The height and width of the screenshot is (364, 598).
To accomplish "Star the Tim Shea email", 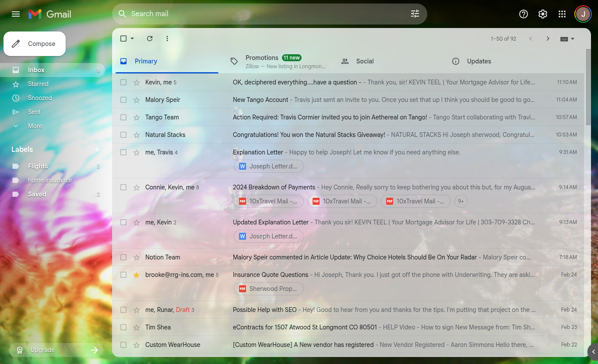I will tap(137, 327).
